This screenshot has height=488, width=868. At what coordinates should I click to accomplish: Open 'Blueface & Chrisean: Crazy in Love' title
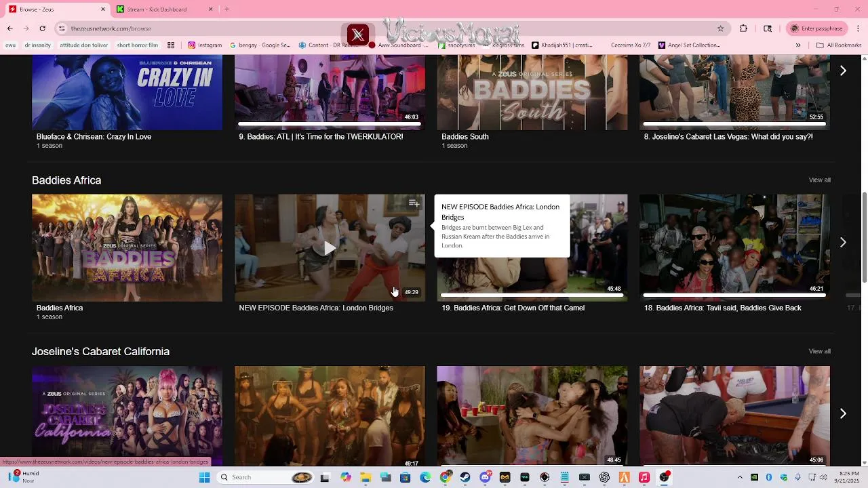94,136
